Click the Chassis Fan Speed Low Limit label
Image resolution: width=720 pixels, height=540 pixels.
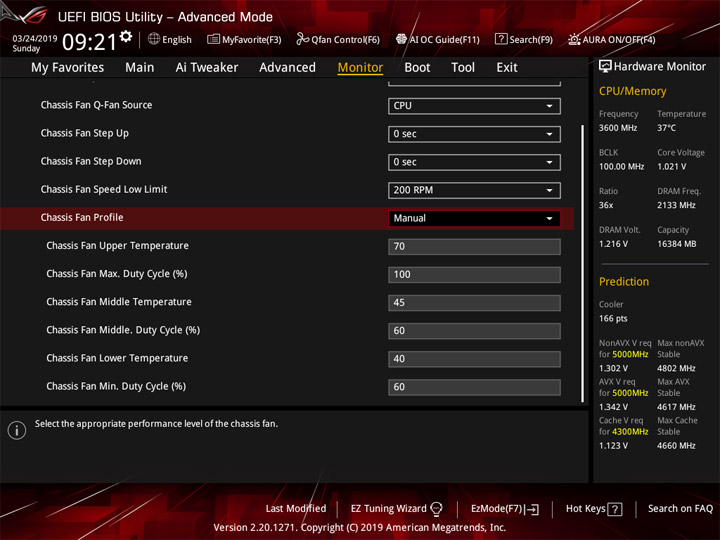click(x=104, y=190)
